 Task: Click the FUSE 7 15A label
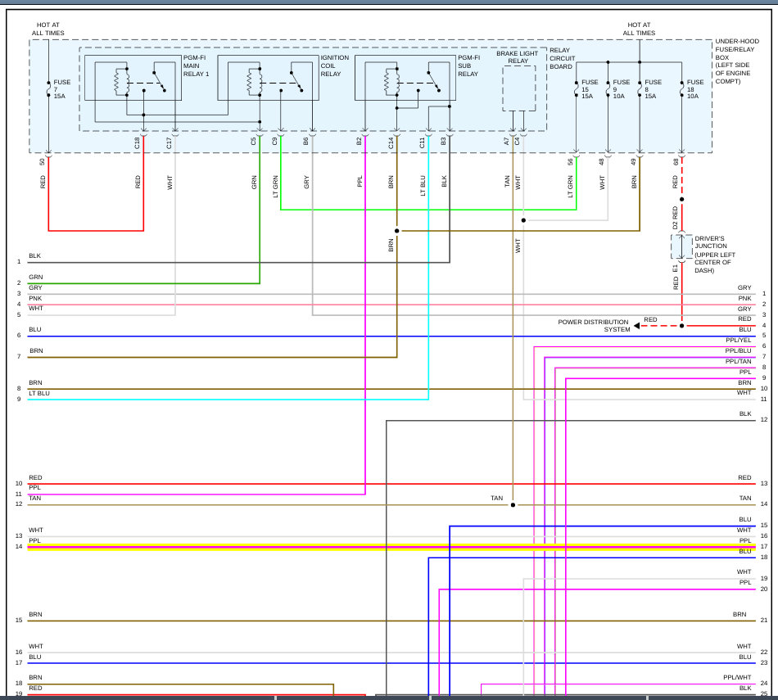[61, 88]
